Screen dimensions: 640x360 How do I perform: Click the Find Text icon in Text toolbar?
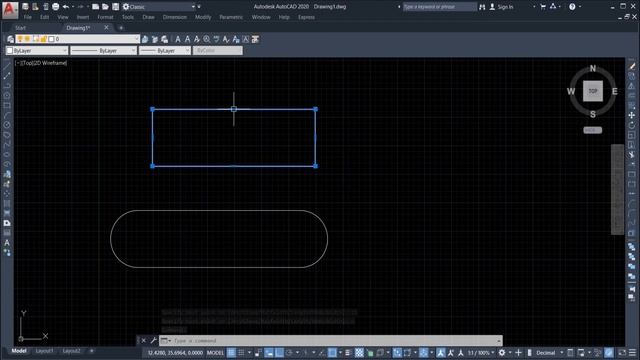tap(207, 39)
